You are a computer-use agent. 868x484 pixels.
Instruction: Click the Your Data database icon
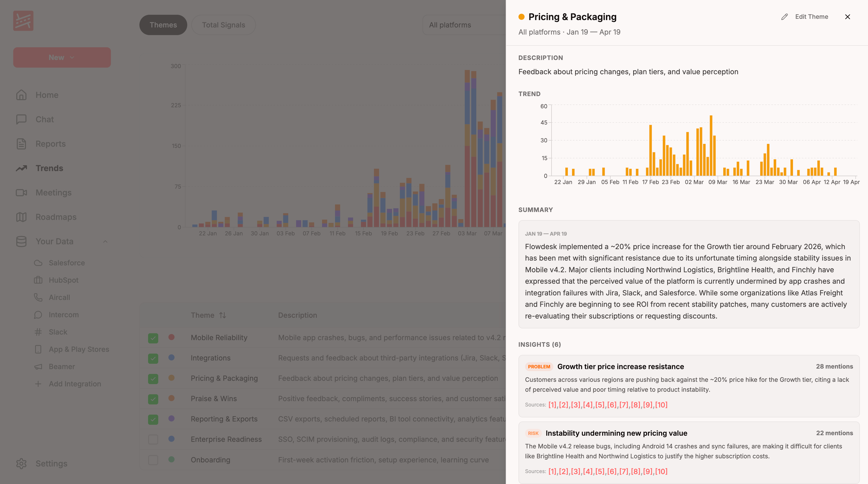(21, 241)
